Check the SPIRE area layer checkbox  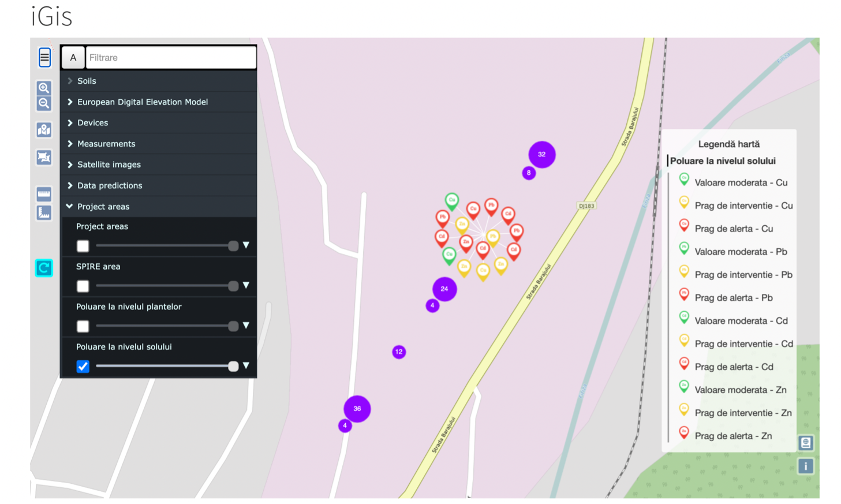(x=83, y=286)
